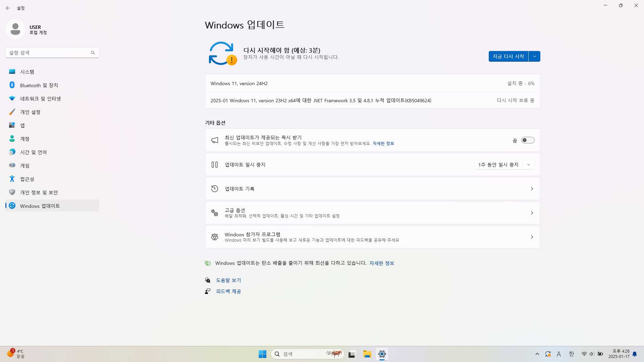Image resolution: width=644 pixels, height=362 pixels.
Task: Expand the pause duration dropdown arrow
Action: point(529,165)
